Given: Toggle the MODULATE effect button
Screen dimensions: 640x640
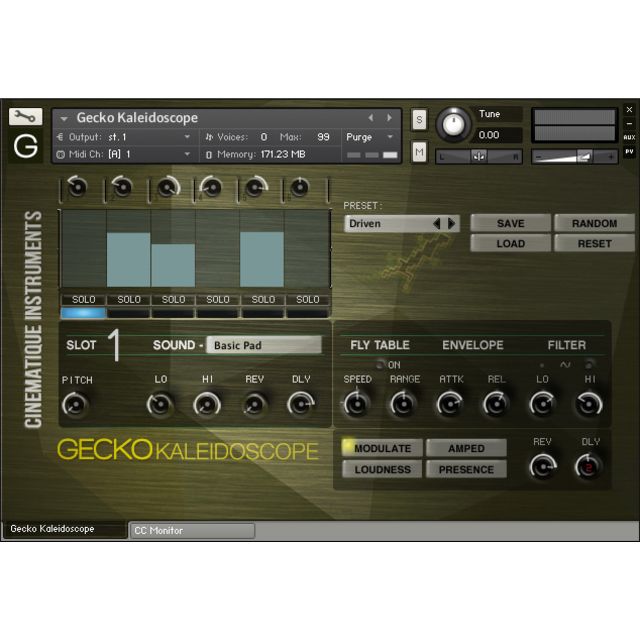Looking at the screenshot, I should pos(382,448).
